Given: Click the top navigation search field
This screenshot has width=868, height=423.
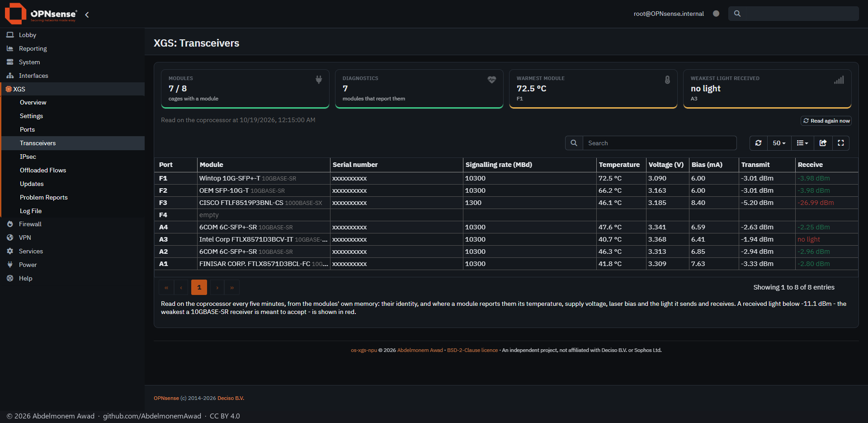Looking at the screenshot, I should tap(793, 14).
